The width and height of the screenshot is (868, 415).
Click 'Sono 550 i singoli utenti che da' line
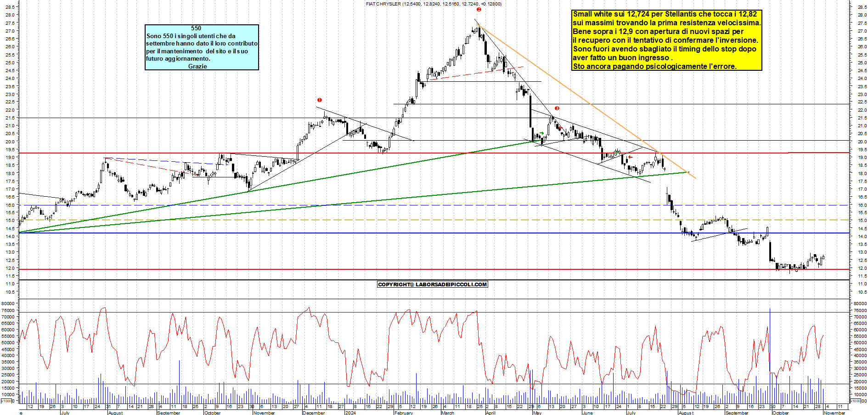click(x=191, y=36)
